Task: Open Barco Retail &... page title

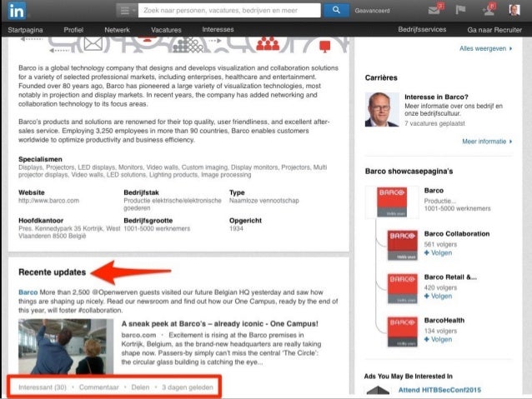Action: point(450,277)
